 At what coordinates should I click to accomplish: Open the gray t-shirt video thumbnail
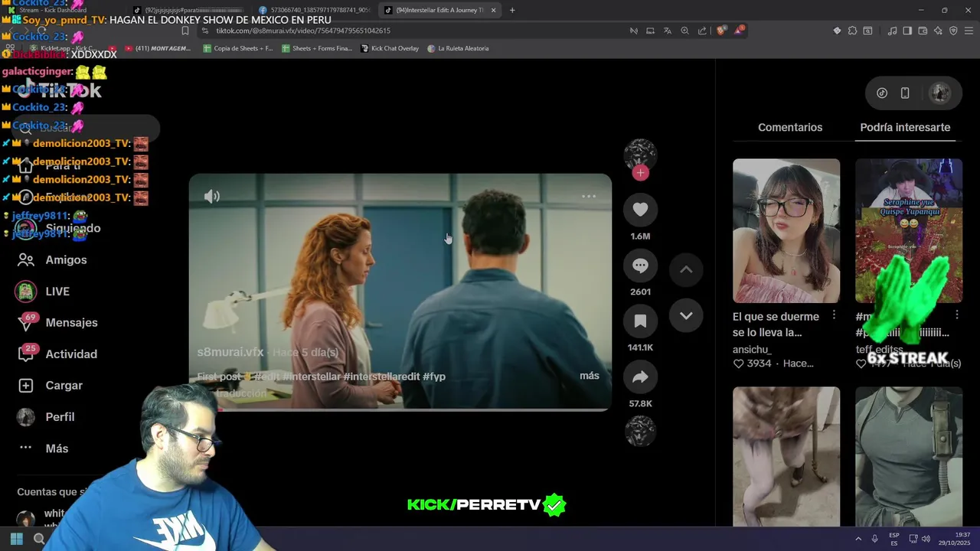(x=909, y=456)
